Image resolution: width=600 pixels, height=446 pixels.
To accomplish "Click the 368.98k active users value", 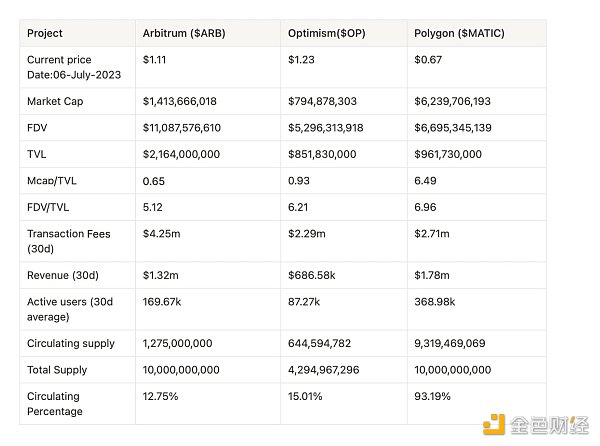I will point(435,302).
